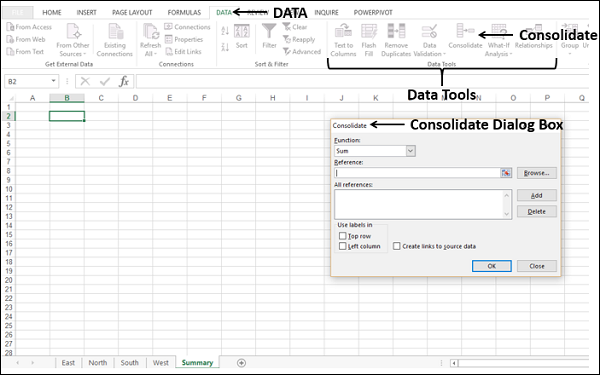Viewport: 600px width, 375px height.
Task: Switch to INSERT tab
Action: pos(86,12)
